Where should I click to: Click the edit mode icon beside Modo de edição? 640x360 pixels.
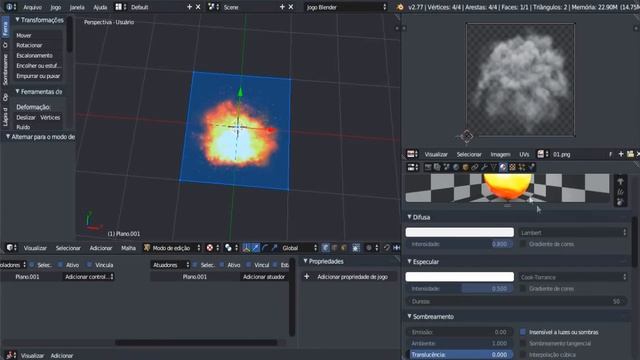(147, 248)
